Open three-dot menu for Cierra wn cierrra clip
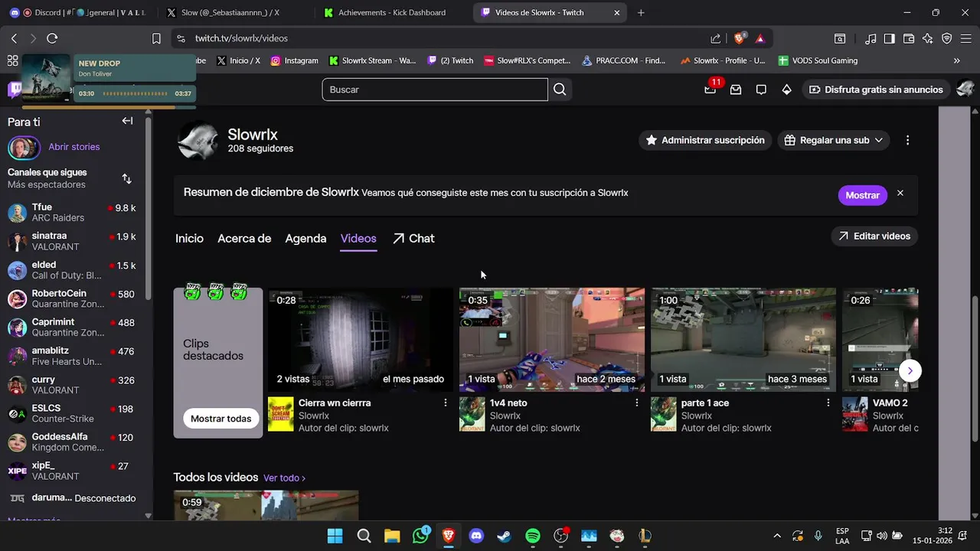980x551 pixels. point(446,403)
